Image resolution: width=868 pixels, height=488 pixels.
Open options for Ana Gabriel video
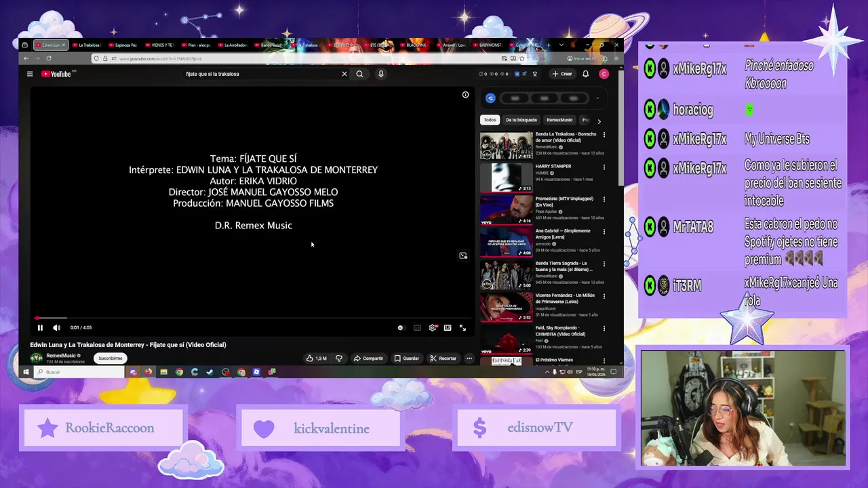click(x=604, y=232)
